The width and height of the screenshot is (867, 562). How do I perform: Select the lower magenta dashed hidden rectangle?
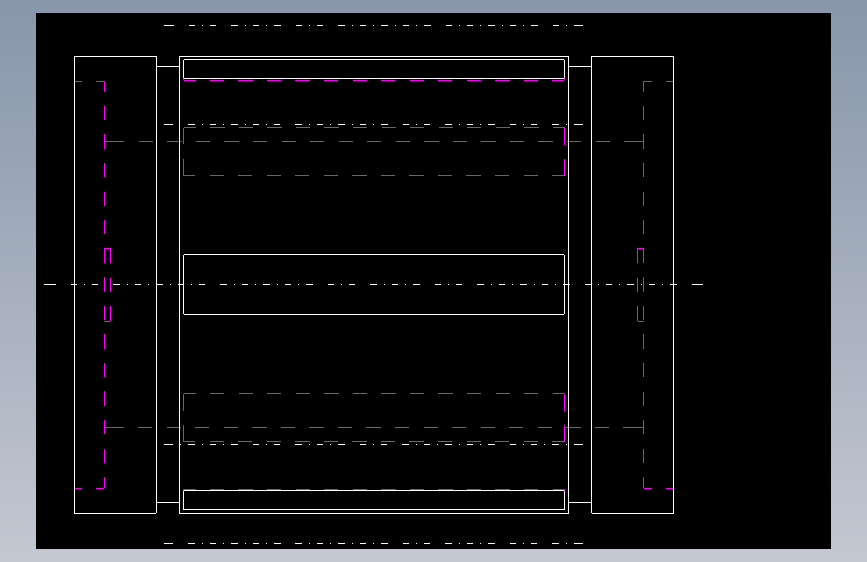[374, 418]
